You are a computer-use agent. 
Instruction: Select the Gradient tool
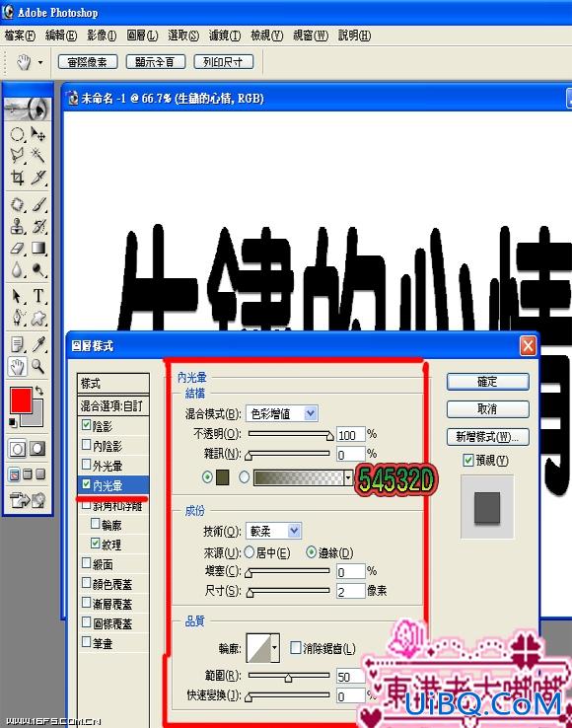coord(38,249)
